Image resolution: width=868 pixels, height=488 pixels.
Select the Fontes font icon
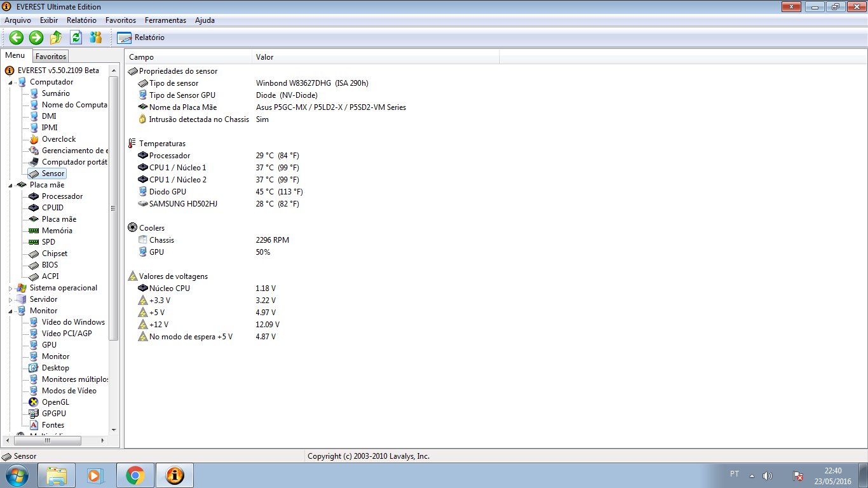coord(34,425)
